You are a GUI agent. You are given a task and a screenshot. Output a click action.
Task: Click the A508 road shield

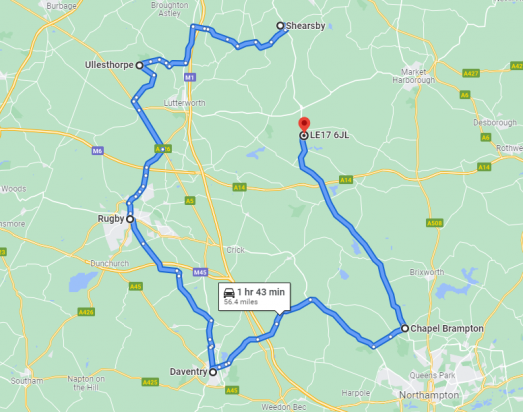pos(435,223)
